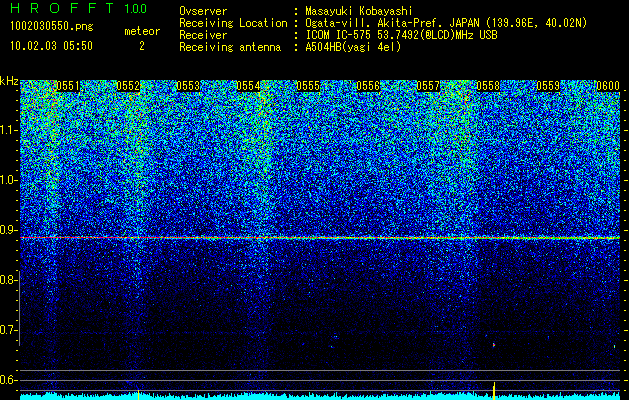The height and width of the screenshot is (400, 629).
Task: Click the 'Ovserver' field label
Action: click(203, 11)
